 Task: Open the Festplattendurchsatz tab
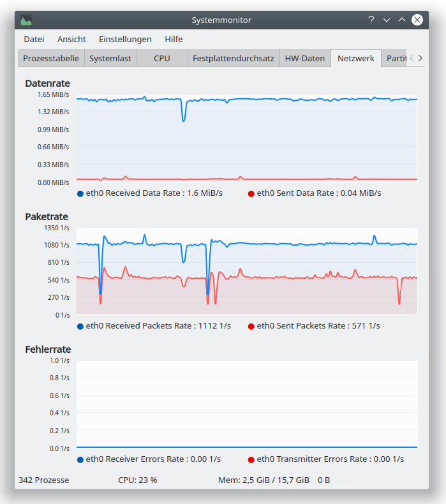click(234, 58)
